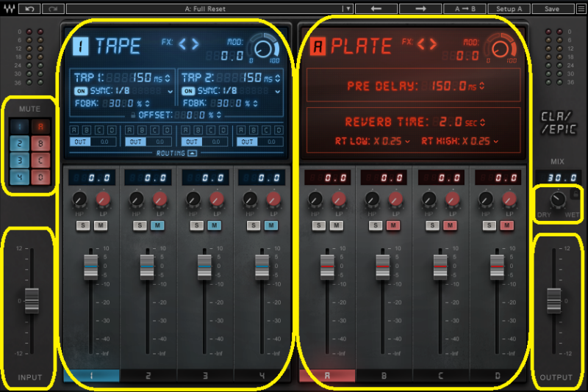Viewport: 588px width, 392px height.
Task: Click the undo arrow in top toolbar
Action: [x=29, y=9]
